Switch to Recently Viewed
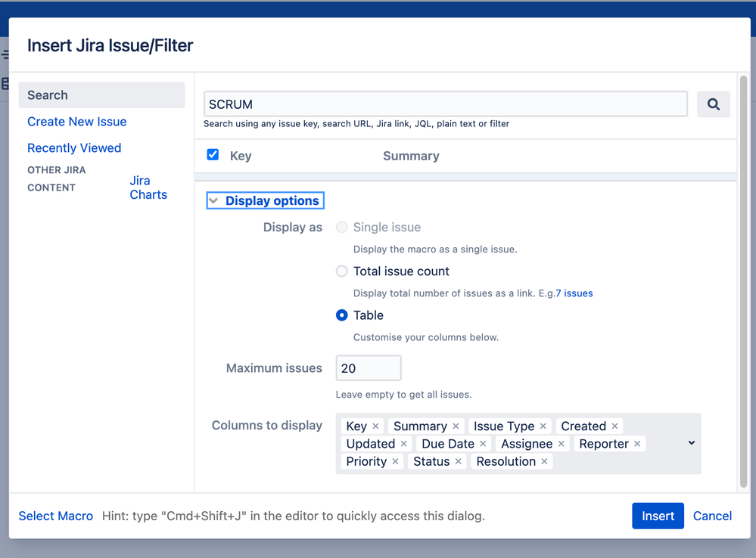Image resolution: width=756 pixels, height=558 pixels. click(x=74, y=148)
